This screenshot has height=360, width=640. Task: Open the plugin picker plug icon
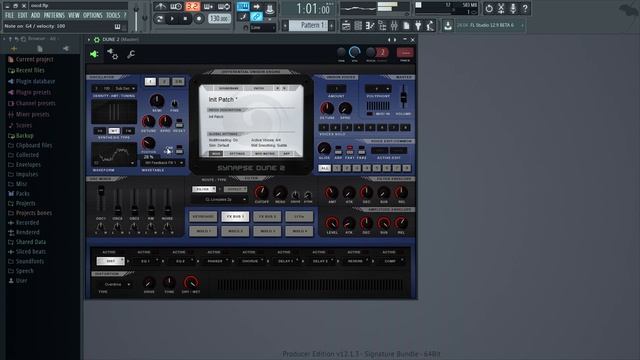[x=418, y=26]
